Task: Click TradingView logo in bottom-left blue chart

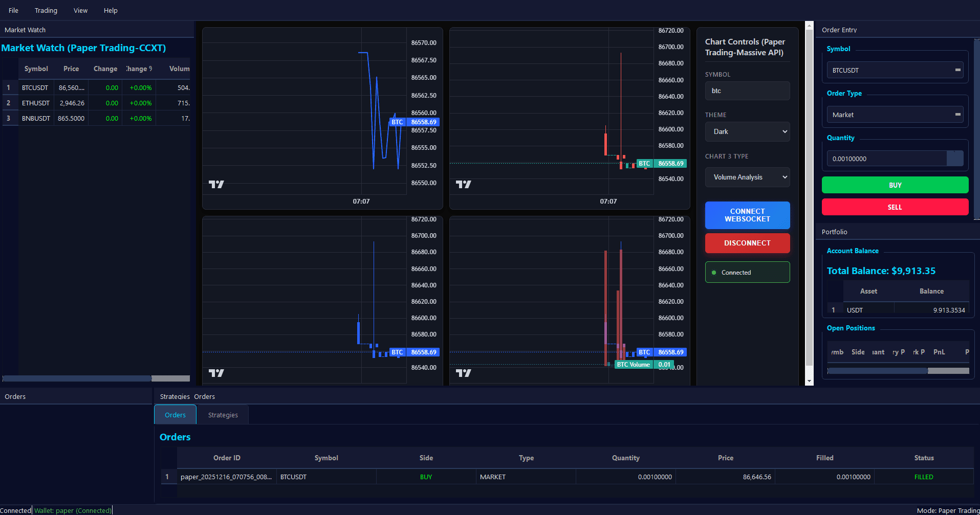Action: pos(216,373)
